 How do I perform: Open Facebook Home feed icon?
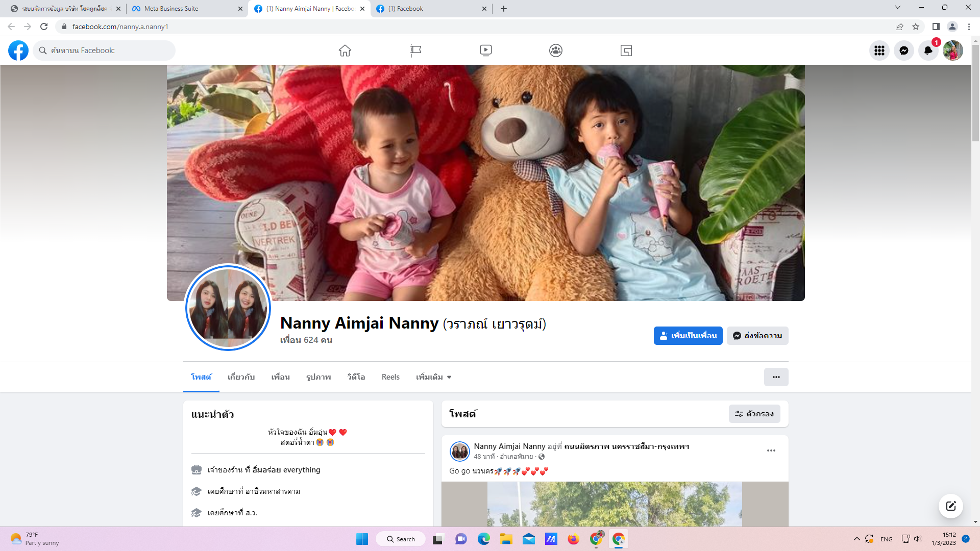[345, 51]
